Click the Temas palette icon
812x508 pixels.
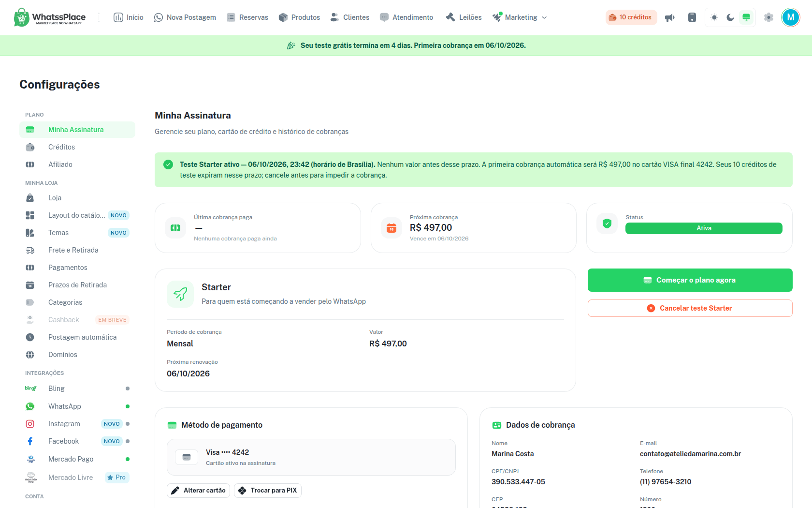[x=30, y=233]
